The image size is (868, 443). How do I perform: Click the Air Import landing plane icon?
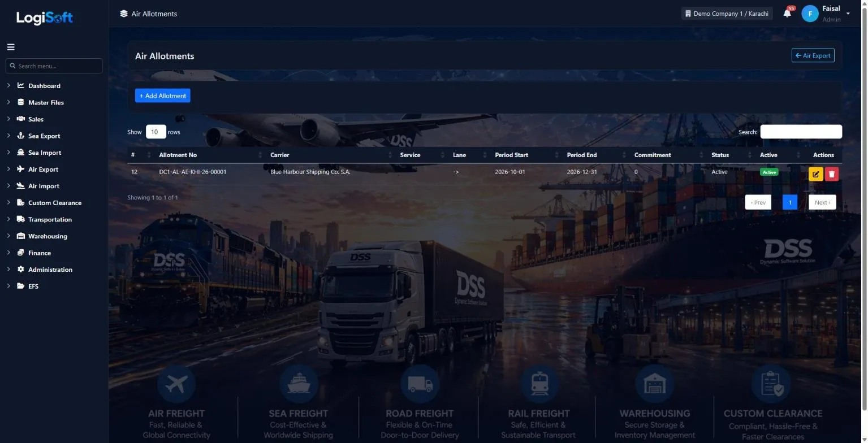(x=21, y=186)
